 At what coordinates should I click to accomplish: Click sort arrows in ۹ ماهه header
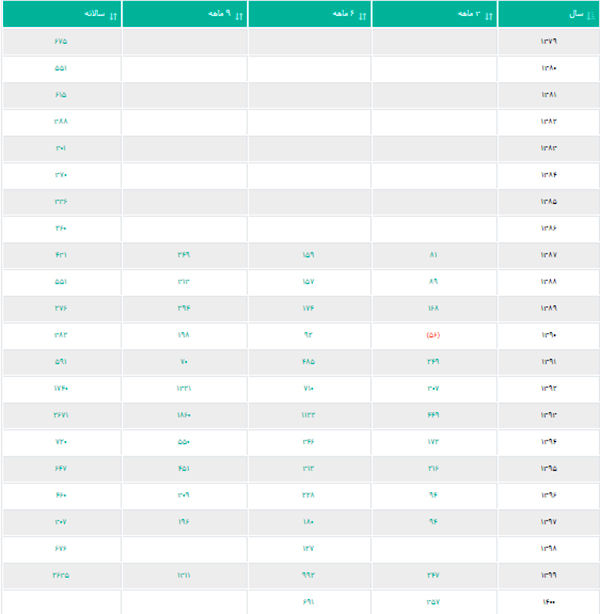[239, 16]
